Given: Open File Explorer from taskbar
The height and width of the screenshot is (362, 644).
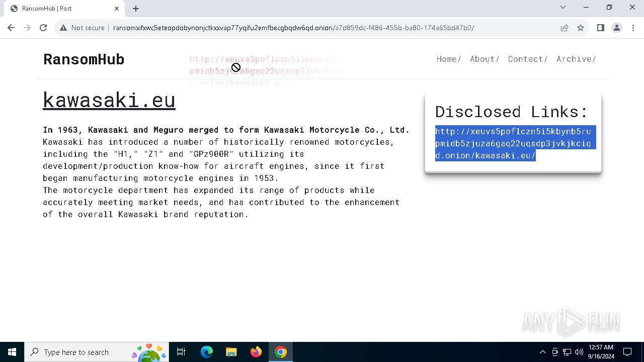Looking at the screenshot, I should coord(231,352).
